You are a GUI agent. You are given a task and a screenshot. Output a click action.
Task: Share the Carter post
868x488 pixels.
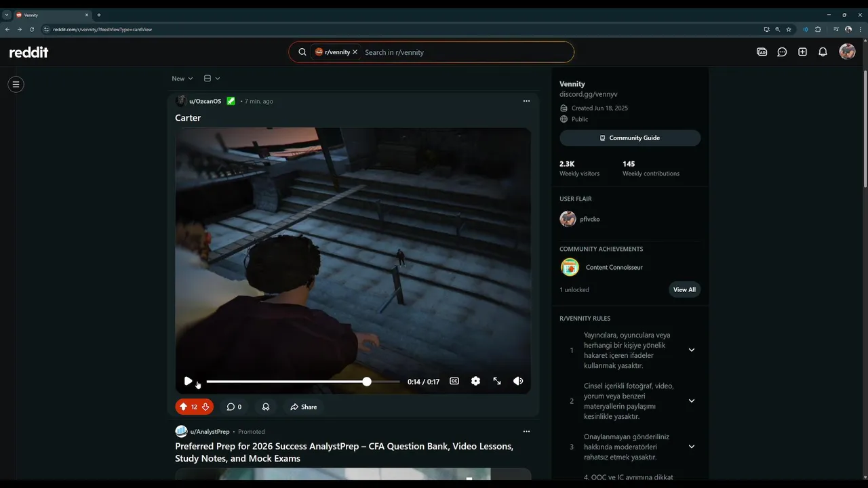point(303,407)
